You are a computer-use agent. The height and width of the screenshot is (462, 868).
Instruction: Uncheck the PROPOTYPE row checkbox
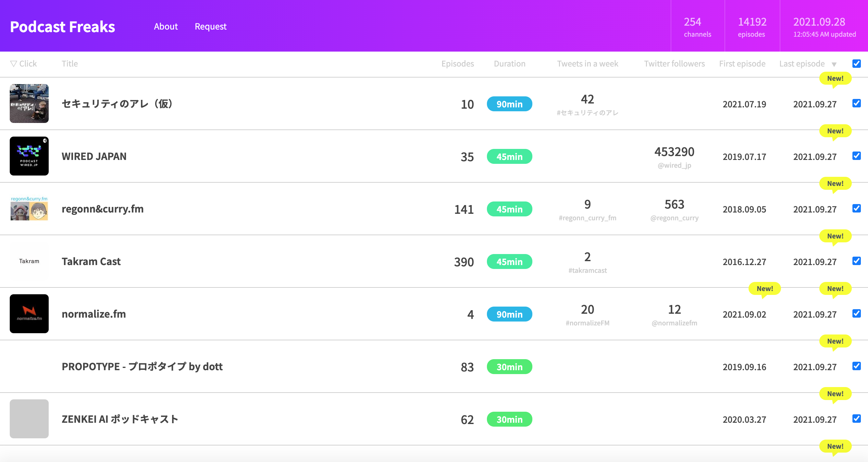857,366
